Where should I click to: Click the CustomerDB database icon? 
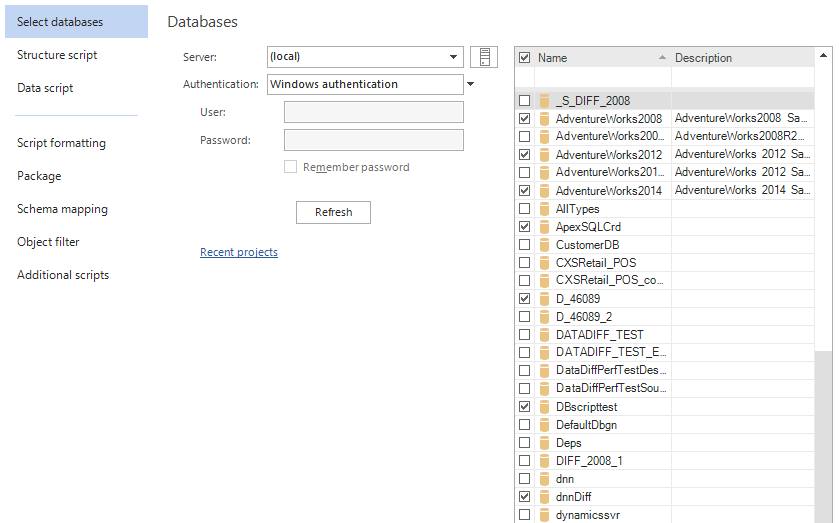[x=544, y=245]
